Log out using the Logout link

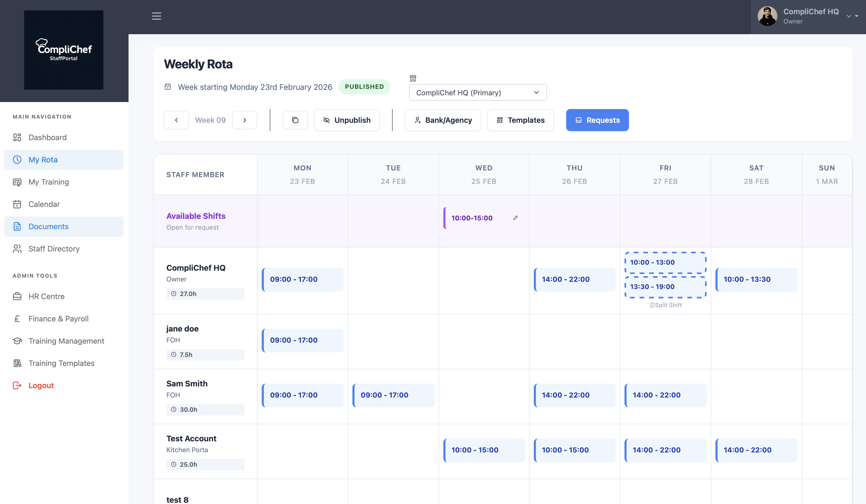[41, 385]
